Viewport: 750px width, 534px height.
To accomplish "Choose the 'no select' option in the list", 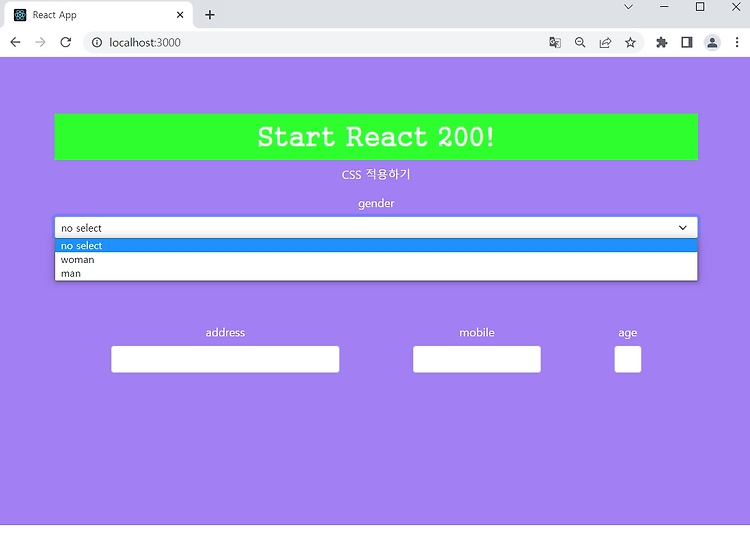I will click(x=376, y=245).
